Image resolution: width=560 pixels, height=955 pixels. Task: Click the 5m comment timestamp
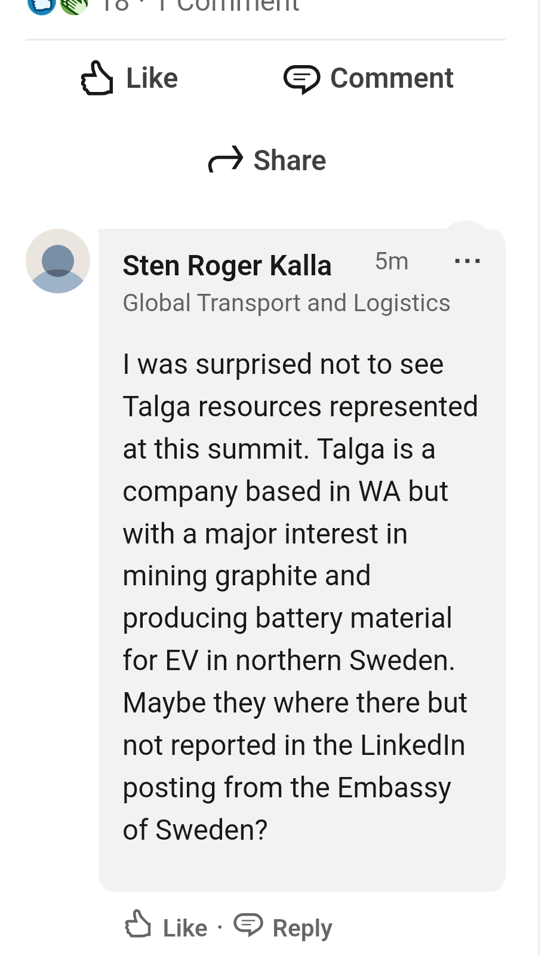[x=392, y=261]
